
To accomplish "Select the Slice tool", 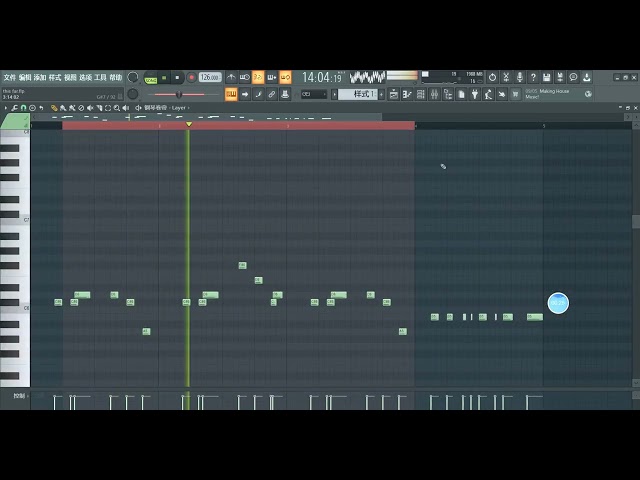I will (99, 108).
